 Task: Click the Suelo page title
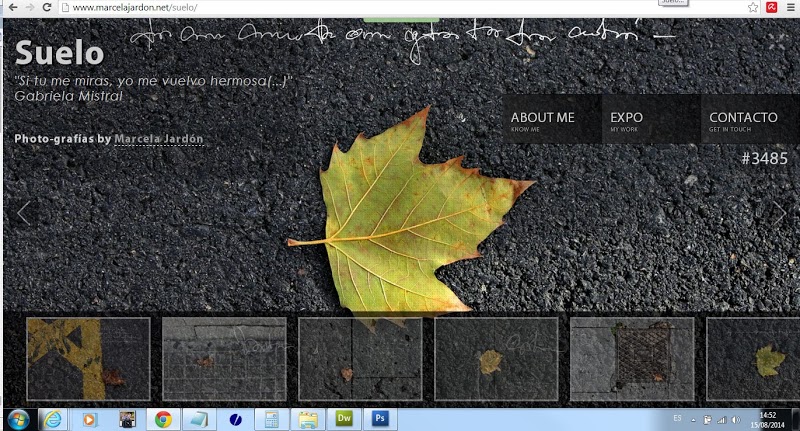[x=59, y=53]
